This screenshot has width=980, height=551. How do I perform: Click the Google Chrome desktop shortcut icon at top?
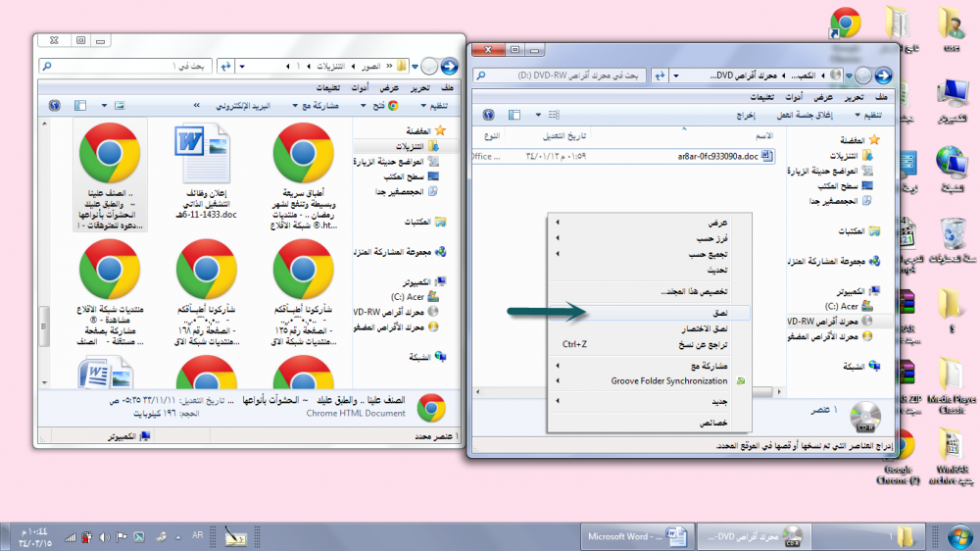[x=845, y=24]
